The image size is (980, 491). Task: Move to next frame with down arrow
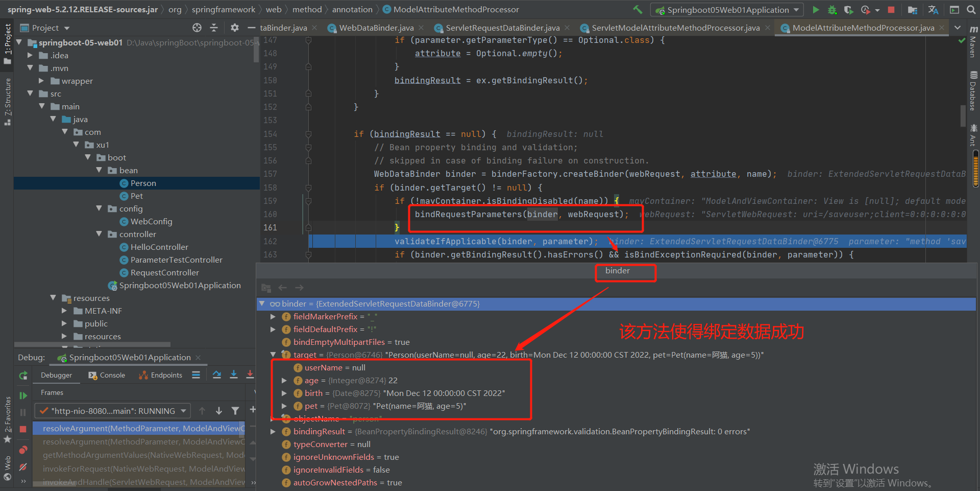click(219, 410)
